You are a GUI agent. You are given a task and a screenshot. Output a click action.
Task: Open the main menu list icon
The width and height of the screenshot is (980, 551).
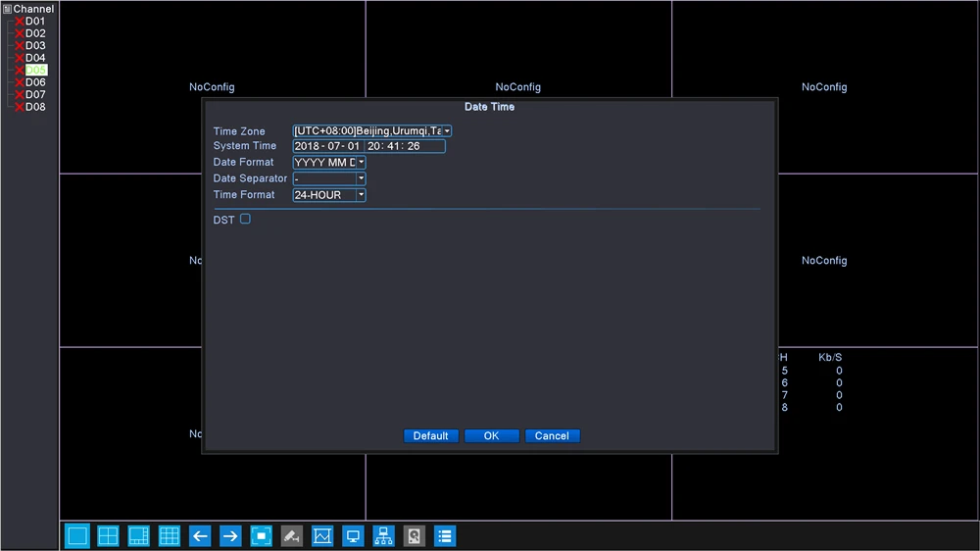pos(445,536)
